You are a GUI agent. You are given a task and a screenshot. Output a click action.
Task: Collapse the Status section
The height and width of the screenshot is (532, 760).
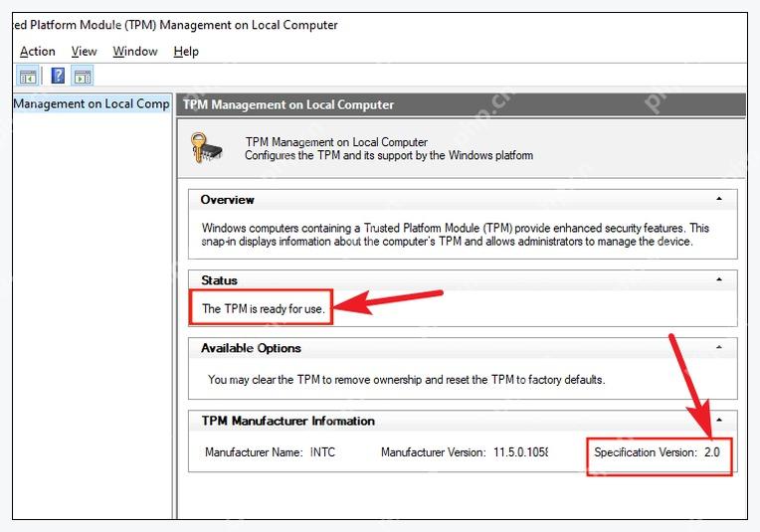[x=719, y=279]
